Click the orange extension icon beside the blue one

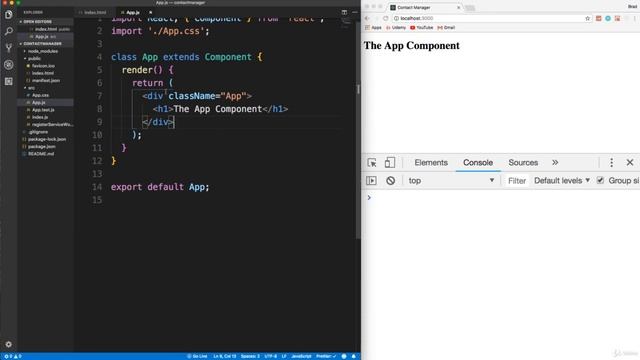(617, 18)
